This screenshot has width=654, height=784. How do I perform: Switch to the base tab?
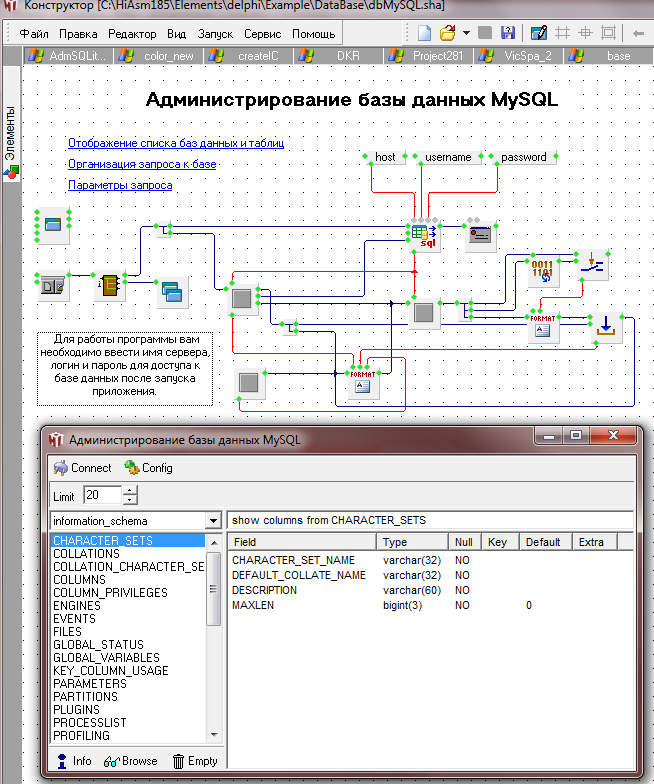click(608, 56)
